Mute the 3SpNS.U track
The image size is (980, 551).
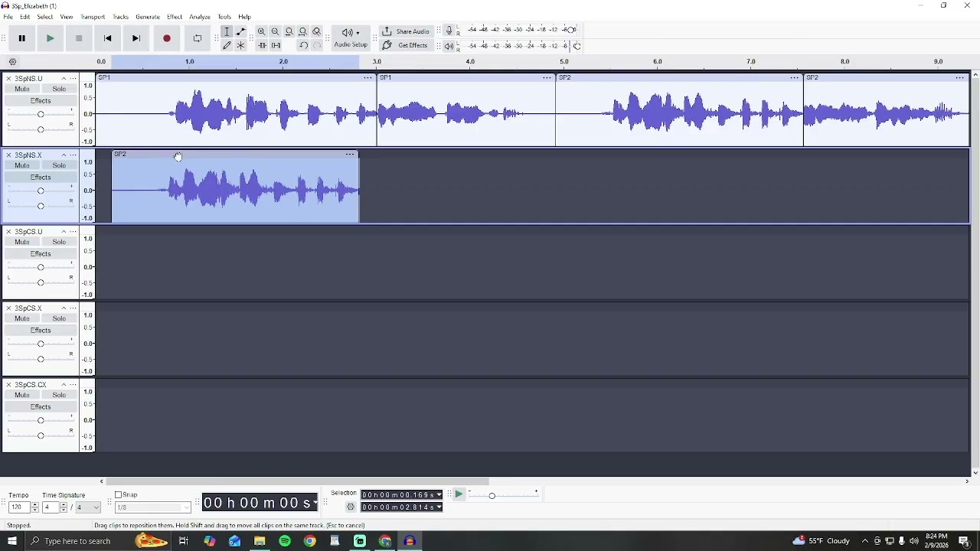[x=22, y=90]
